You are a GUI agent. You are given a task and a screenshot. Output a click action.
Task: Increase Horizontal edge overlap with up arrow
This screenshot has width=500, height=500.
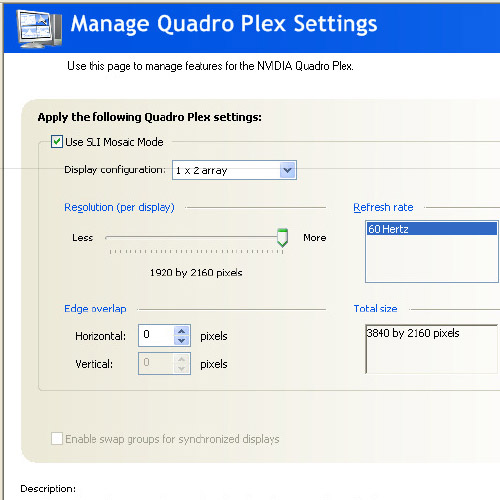tap(182, 331)
